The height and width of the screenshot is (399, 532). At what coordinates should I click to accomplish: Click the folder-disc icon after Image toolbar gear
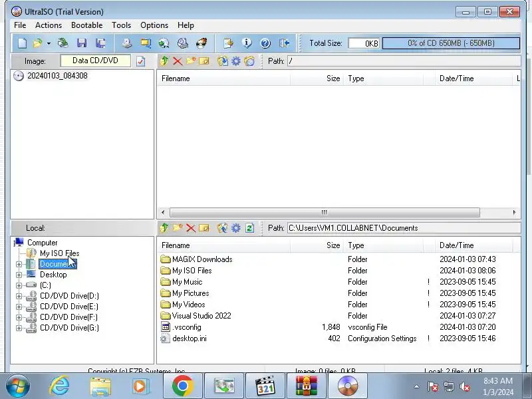249,61
